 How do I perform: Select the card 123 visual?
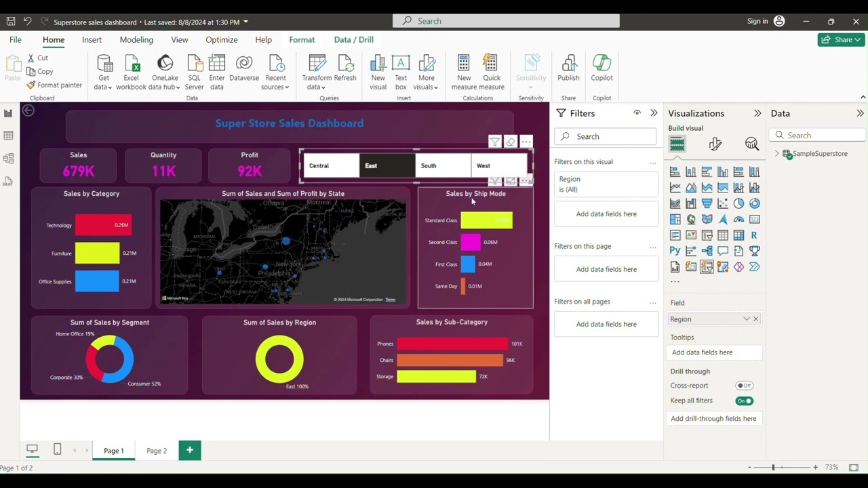tap(754, 220)
